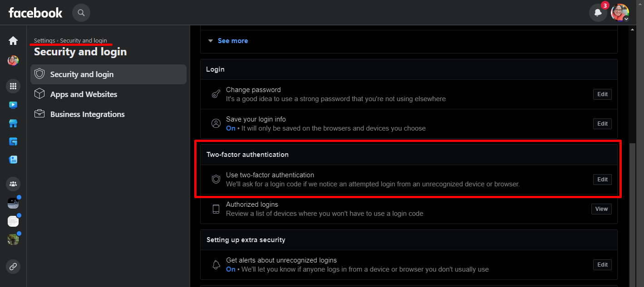The image size is (644, 287).
Task: Open the Watch video icon in sidebar
Action: 13,105
